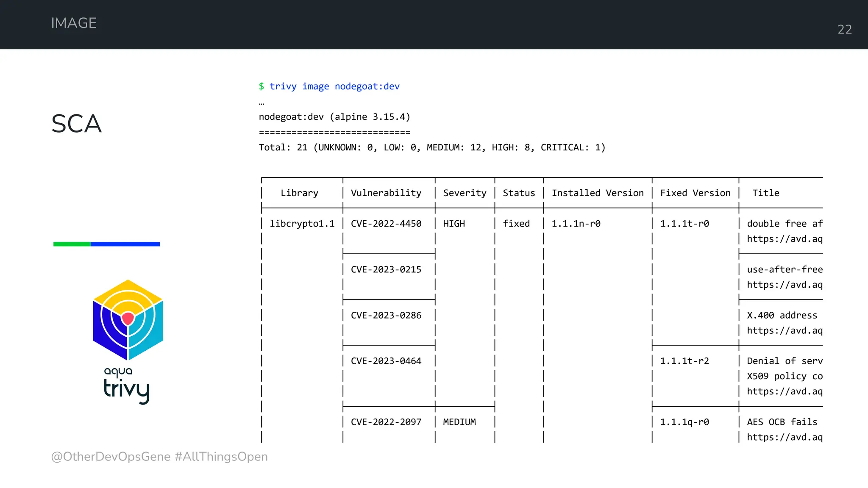
Task: Click the libcrypto1.1 library cell
Action: pos(302,224)
